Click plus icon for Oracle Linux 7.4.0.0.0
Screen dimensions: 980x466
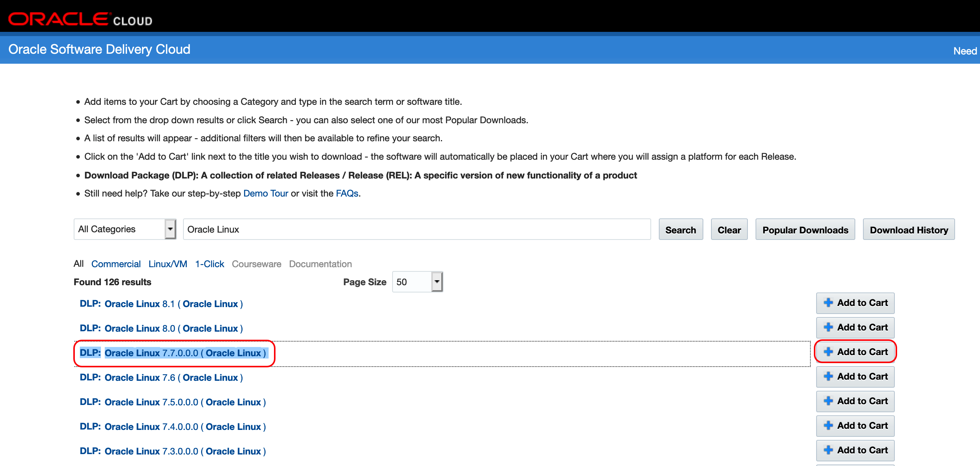coord(828,425)
